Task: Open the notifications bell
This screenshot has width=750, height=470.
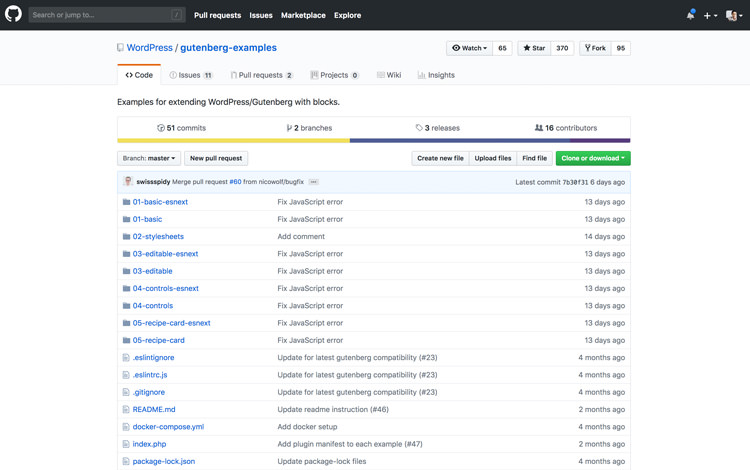Action: [690, 15]
